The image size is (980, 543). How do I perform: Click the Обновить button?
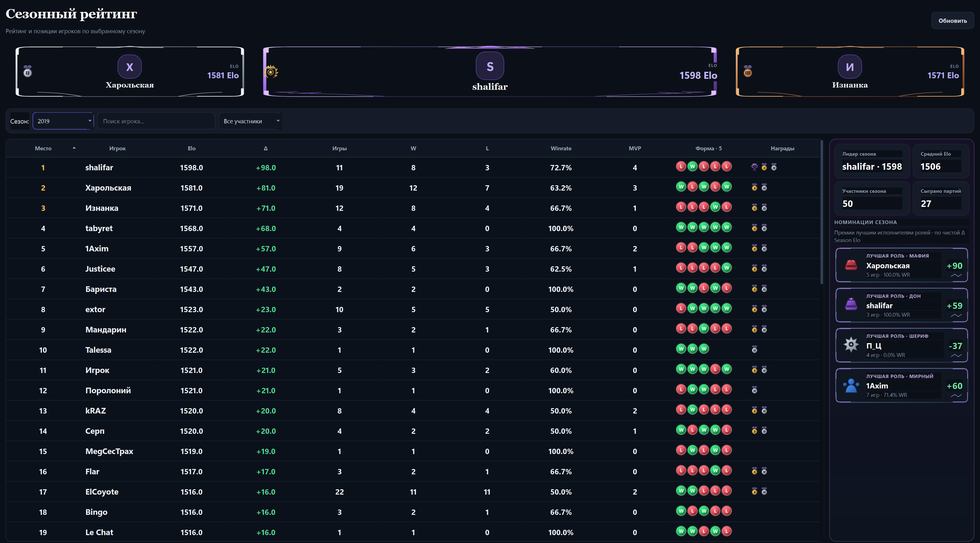click(x=952, y=21)
